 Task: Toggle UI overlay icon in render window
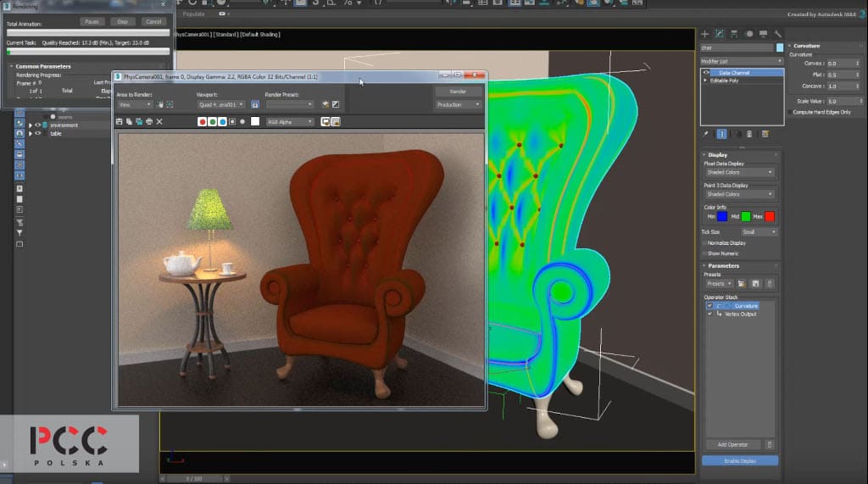pyautogui.click(x=325, y=122)
